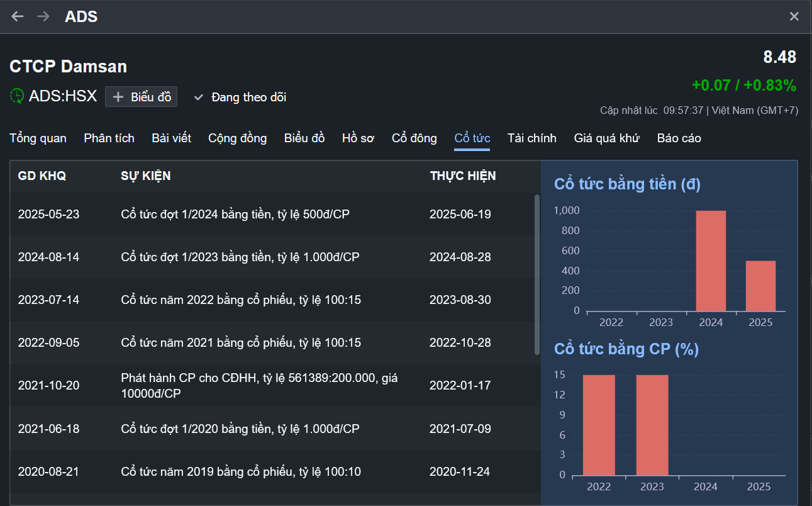This screenshot has width=812, height=506.
Task: Click the 2022 stock dividend bar
Action: [599, 425]
